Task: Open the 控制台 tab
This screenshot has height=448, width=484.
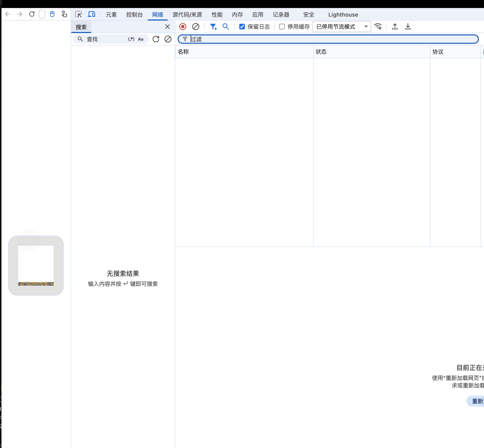Action: [134, 15]
